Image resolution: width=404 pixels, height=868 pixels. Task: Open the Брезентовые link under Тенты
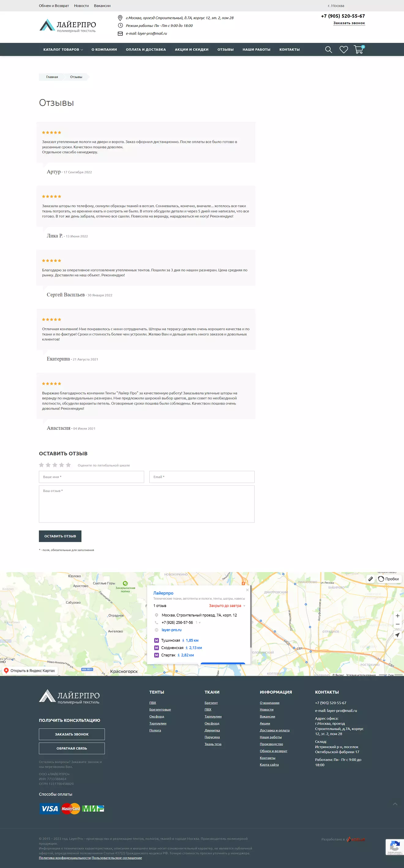160,710
